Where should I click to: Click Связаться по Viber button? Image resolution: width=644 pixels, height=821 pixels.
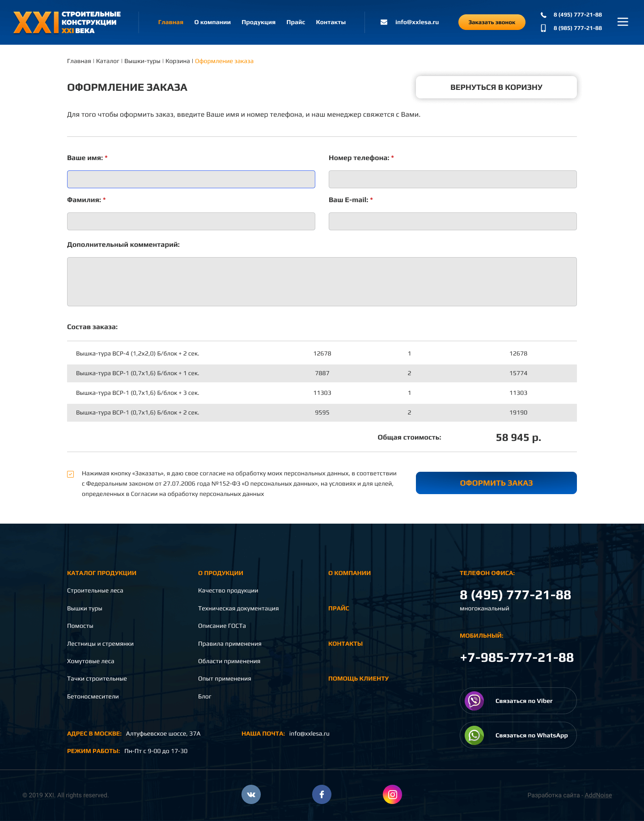click(518, 701)
